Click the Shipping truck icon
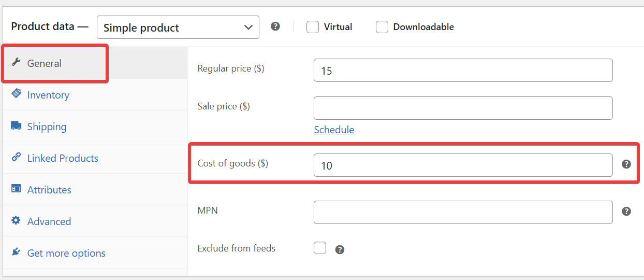 (16, 126)
